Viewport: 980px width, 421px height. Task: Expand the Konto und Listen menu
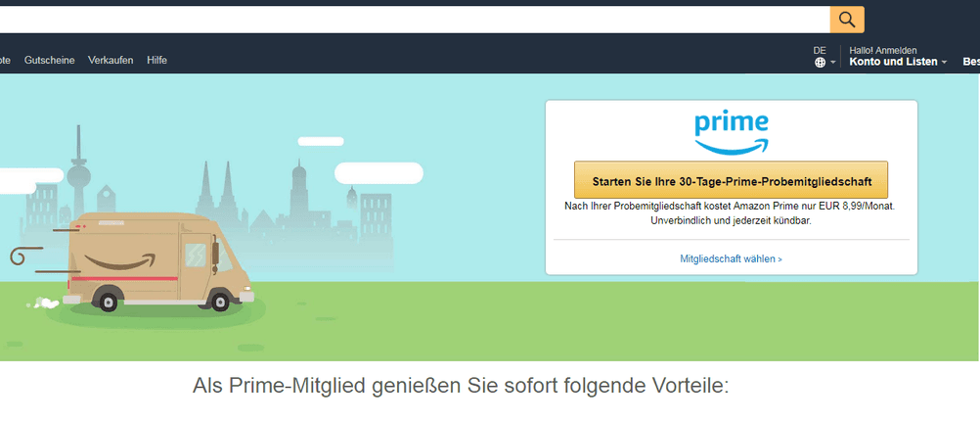(x=898, y=57)
